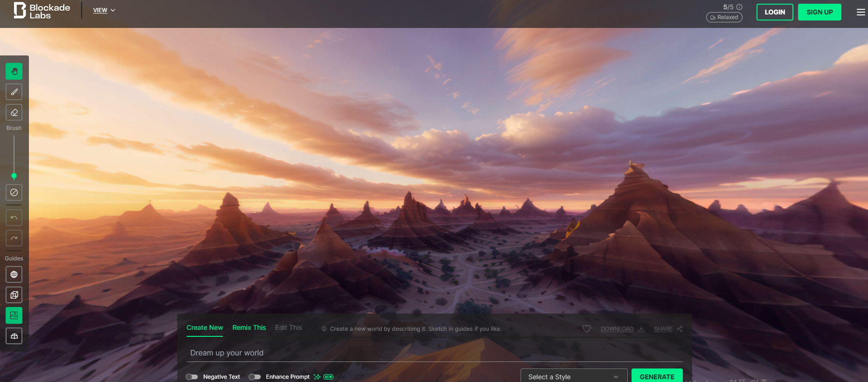Switch to the Create New tab

pos(205,328)
